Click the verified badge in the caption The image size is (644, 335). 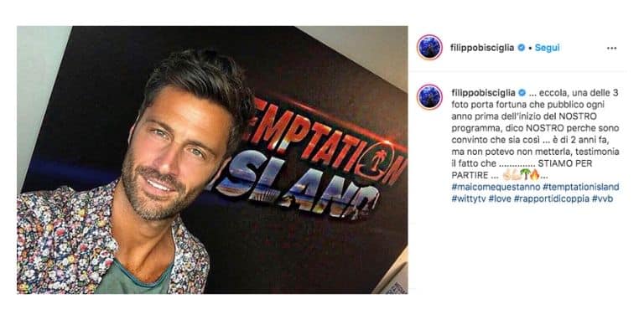point(522,93)
